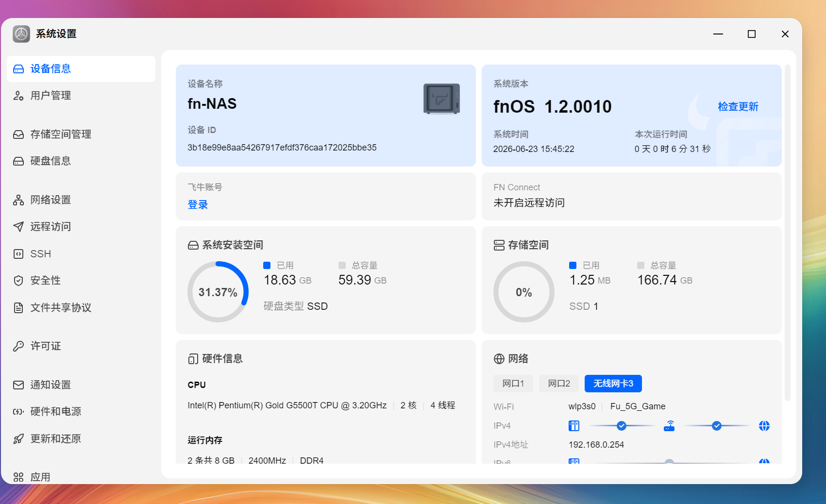826x504 pixels.
Task: Click the 许可证 key icon
Action: click(18, 346)
